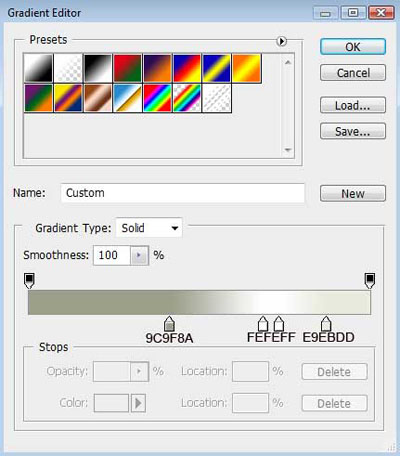Click the Save... button
Image resolution: width=400 pixels, height=456 pixels.
(x=353, y=131)
